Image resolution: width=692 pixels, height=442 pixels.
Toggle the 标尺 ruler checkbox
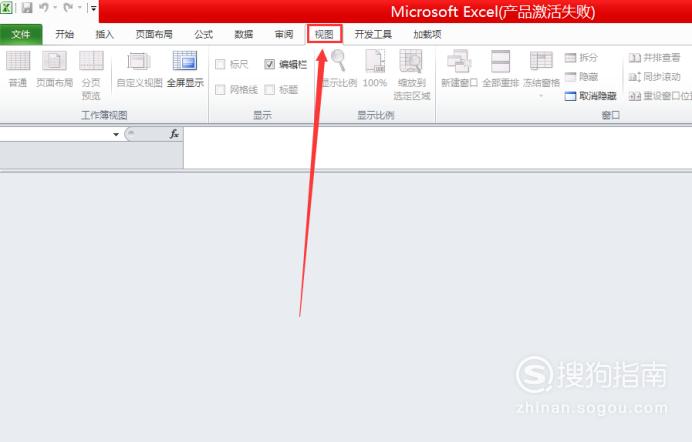pyautogui.click(x=220, y=64)
